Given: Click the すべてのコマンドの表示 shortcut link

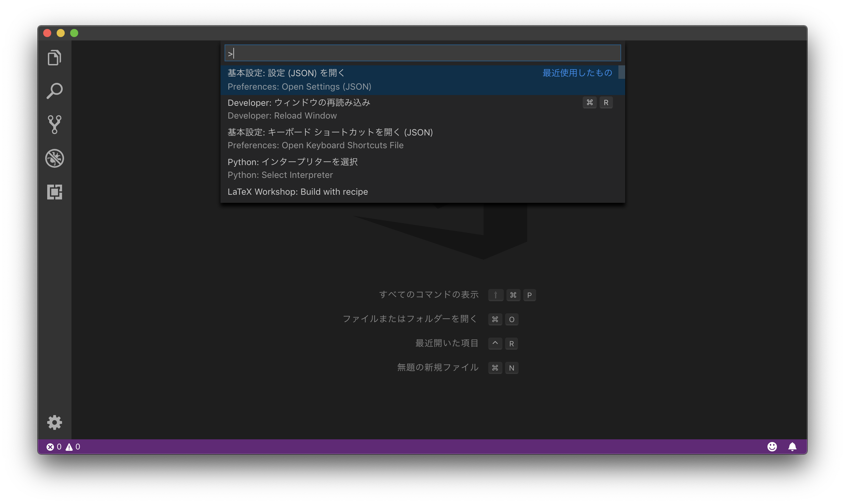Looking at the screenshot, I should 429,295.
